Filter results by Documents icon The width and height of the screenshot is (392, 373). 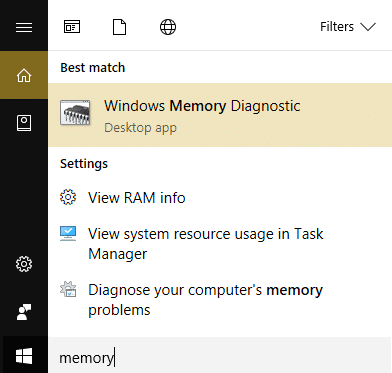click(119, 27)
